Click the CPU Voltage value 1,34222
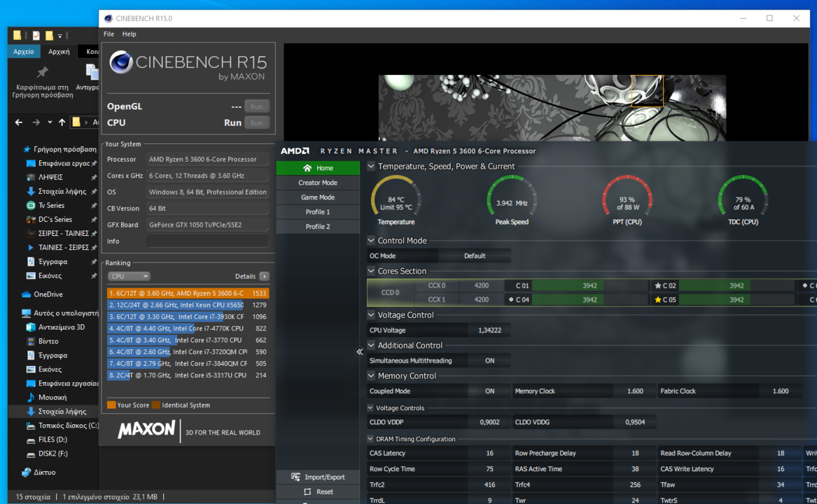The image size is (817, 504). click(489, 330)
